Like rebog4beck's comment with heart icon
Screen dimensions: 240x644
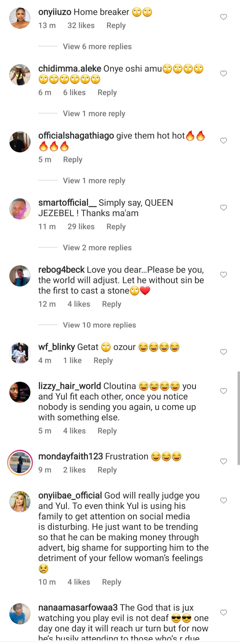[x=223, y=275]
